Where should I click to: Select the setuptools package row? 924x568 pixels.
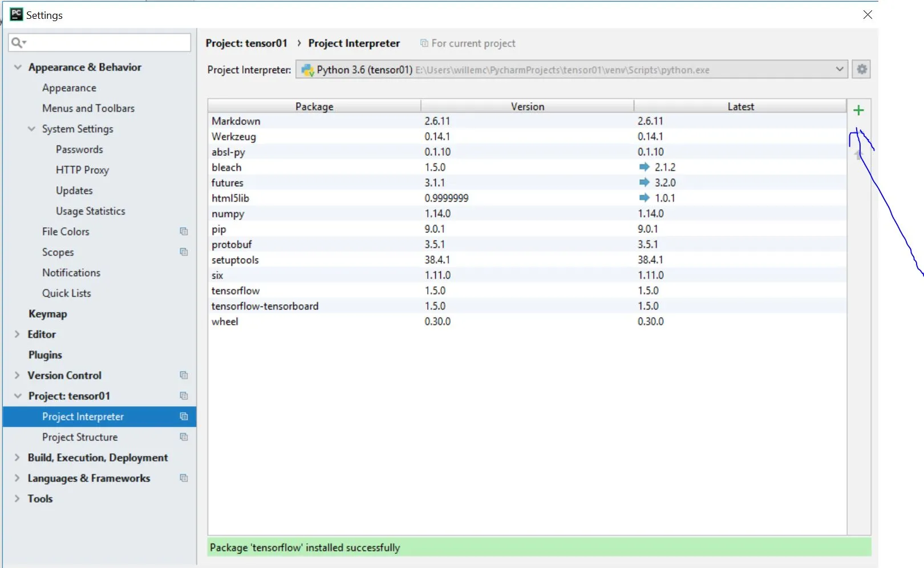click(x=527, y=260)
